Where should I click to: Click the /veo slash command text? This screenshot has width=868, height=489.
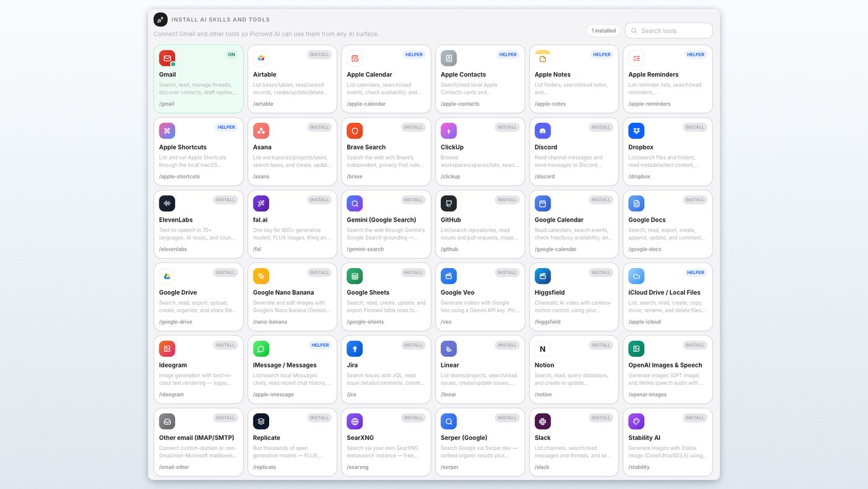tap(446, 322)
